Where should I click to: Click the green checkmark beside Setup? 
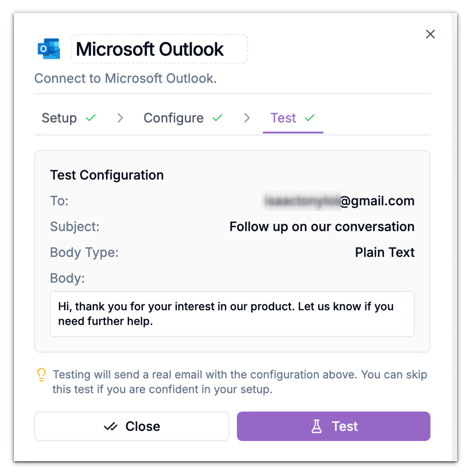coord(91,118)
